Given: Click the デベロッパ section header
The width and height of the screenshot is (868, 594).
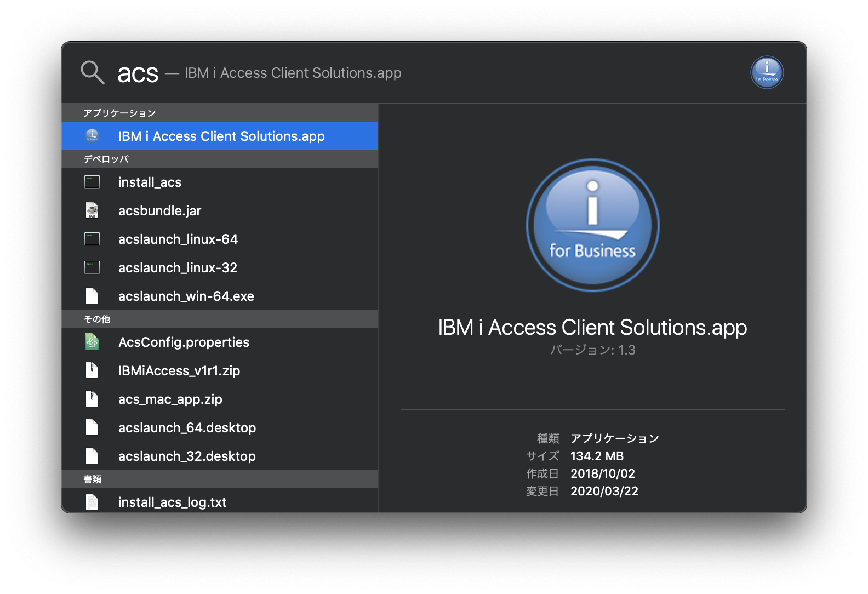Looking at the screenshot, I should (220, 159).
